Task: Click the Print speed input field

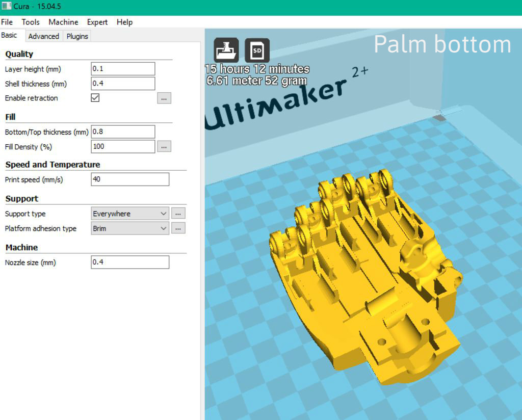Action: [130, 179]
